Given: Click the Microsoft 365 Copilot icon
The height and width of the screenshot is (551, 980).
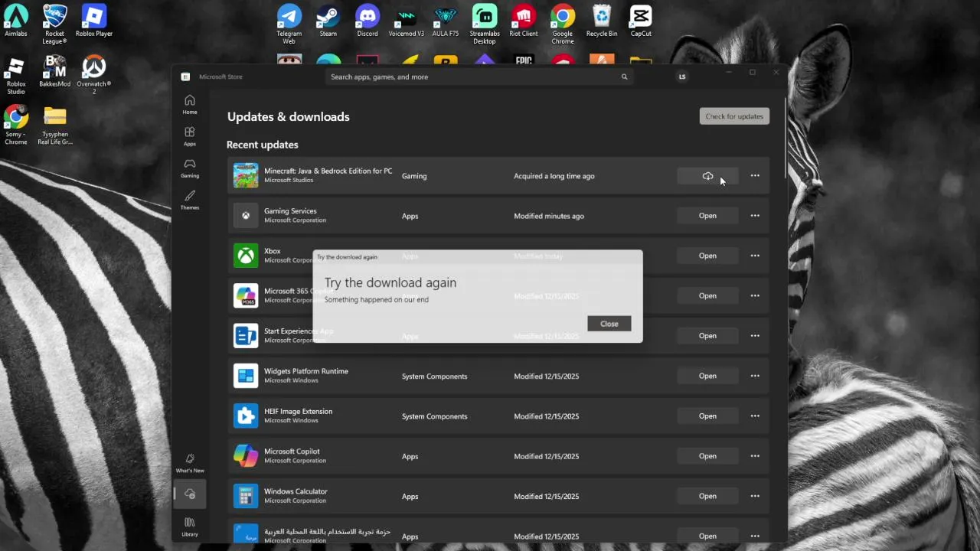Looking at the screenshot, I should [x=246, y=295].
